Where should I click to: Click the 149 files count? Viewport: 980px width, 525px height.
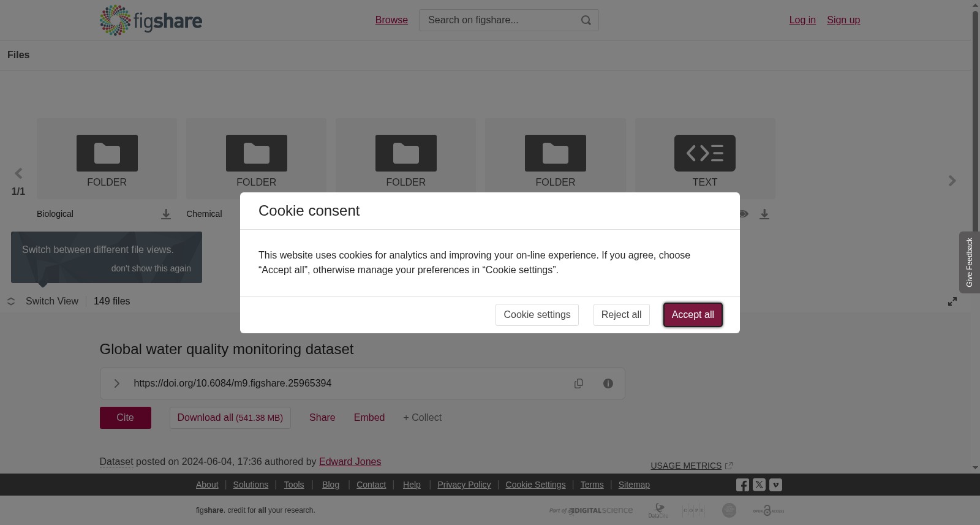coord(112,301)
